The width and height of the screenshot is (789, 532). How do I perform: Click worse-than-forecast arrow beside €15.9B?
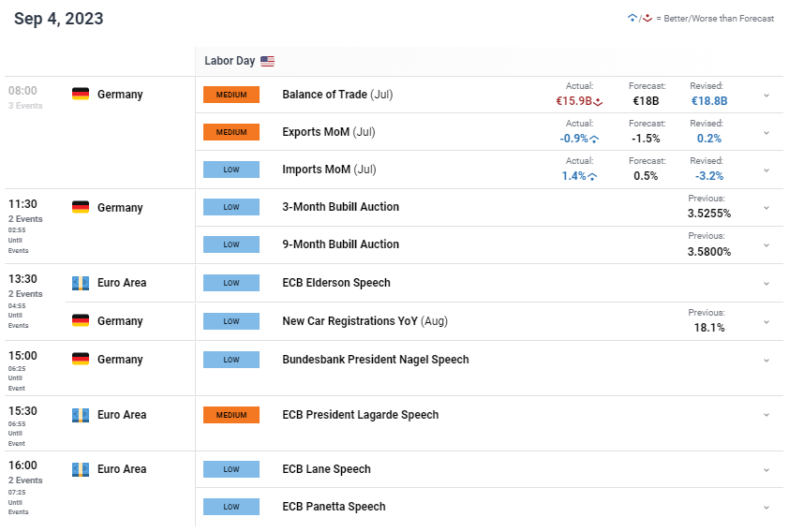coord(598,102)
